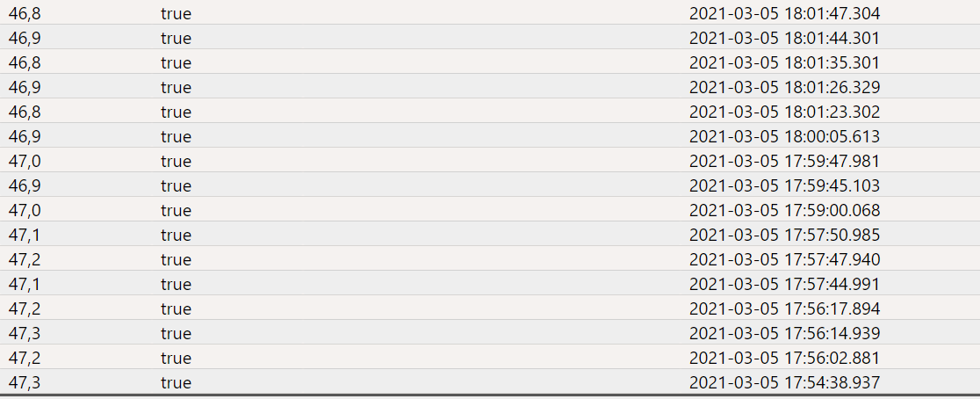Viewport: 980px width, 399px height.
Task: Click the true cell in the 18:01:23.302 row
Action: [x=176, y=112]
